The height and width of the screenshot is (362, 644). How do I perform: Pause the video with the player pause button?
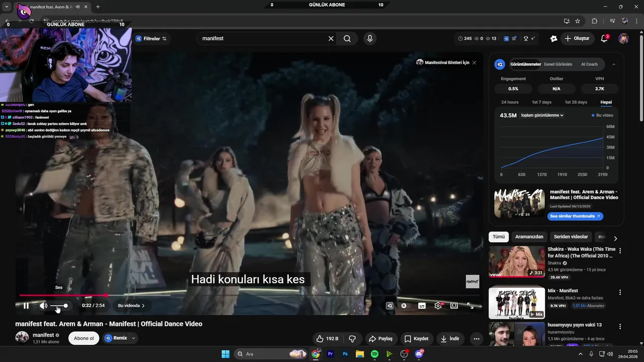[x=26, y=306]
